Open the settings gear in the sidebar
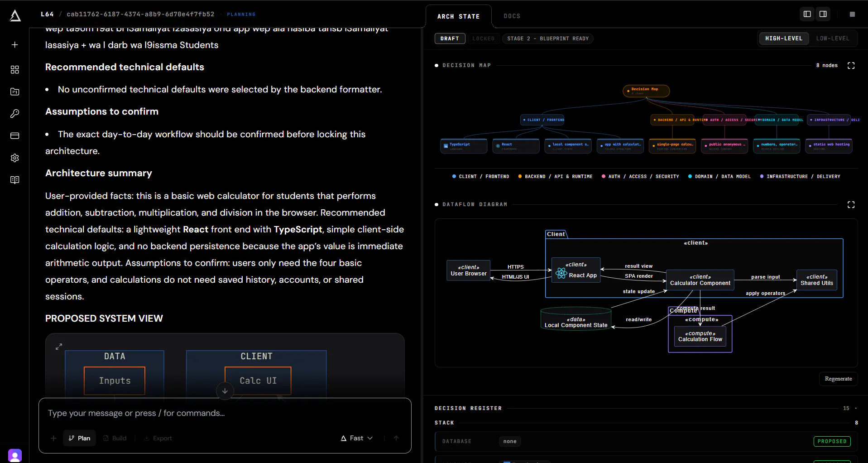This screenshot has width=868, height=463. click(x=15, y=158)
